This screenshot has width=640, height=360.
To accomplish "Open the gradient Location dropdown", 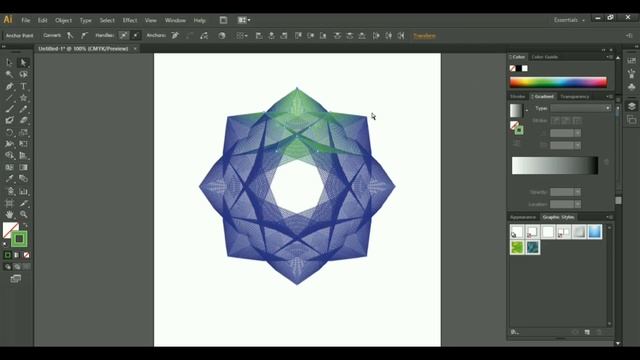I will click(578, 204).
